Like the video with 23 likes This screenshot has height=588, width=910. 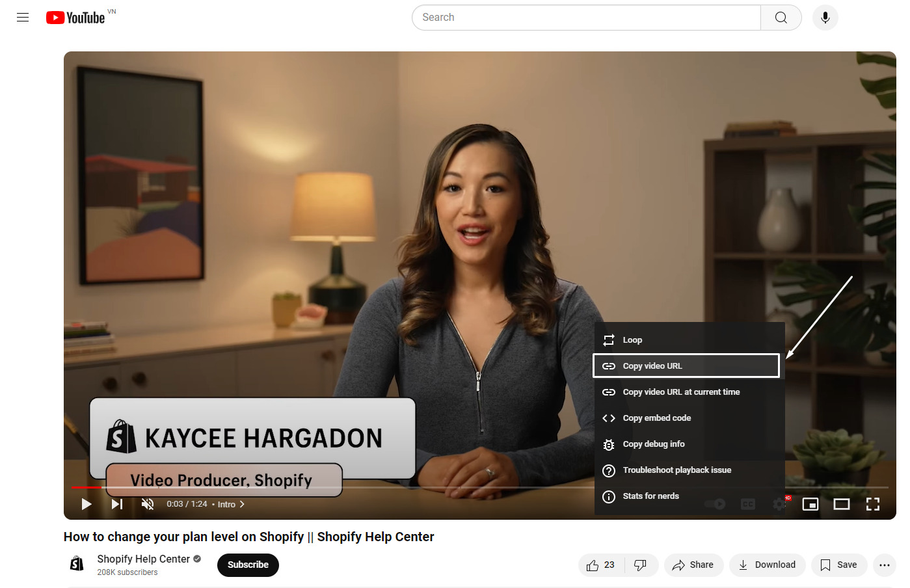[x=601, y=565]
